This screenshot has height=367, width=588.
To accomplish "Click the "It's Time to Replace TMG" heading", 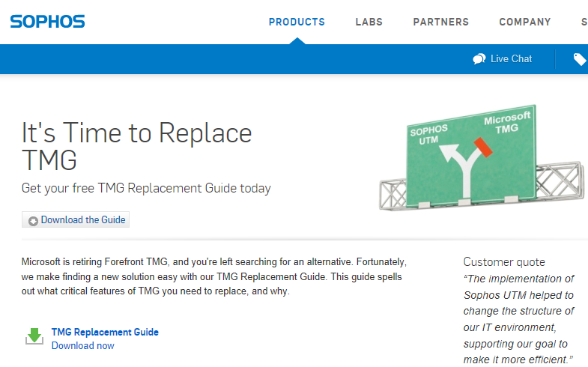I will click(x=136, y=146).
